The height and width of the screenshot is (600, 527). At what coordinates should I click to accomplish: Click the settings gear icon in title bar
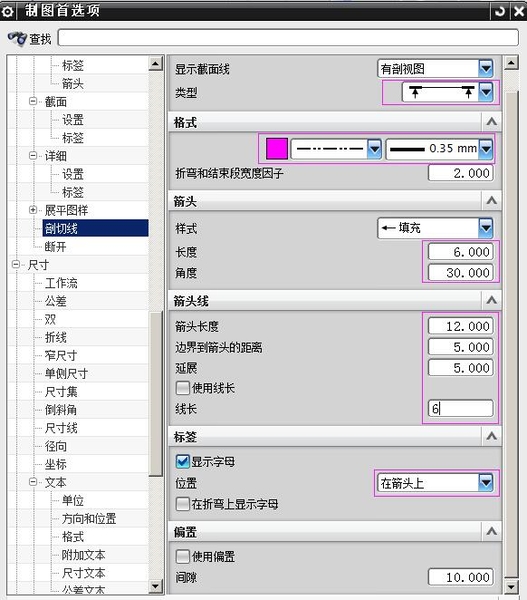point(7,12)
